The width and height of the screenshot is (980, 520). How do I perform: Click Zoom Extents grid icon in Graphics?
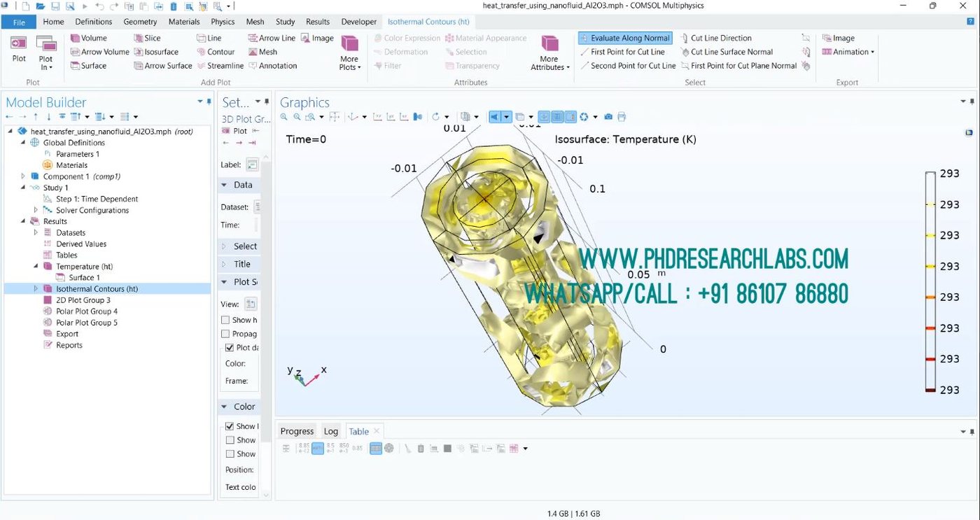[334, 117]
